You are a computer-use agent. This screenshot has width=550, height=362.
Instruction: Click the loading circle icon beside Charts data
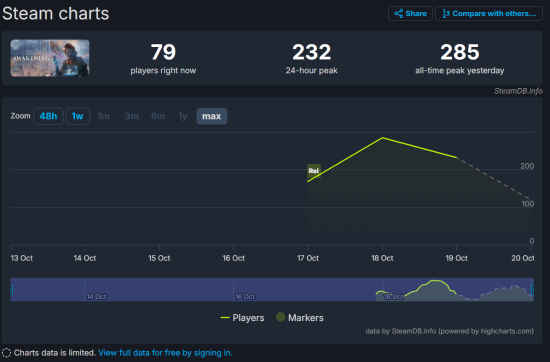(x=6, y=353)
